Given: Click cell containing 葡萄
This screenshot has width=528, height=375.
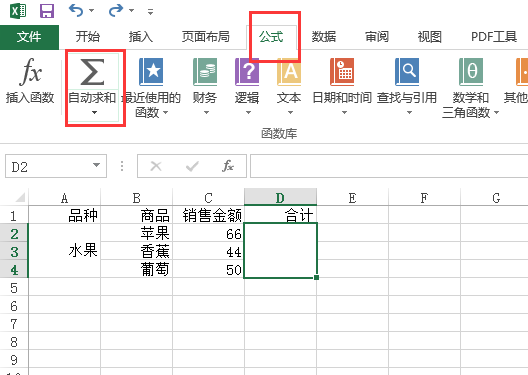Looking at the screenshot, I should (136, 269).
